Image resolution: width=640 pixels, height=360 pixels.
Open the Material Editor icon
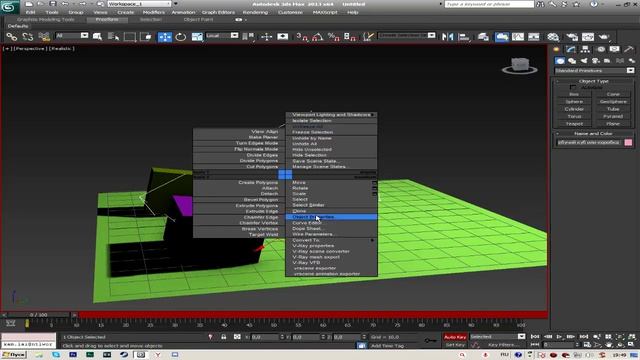553,37
